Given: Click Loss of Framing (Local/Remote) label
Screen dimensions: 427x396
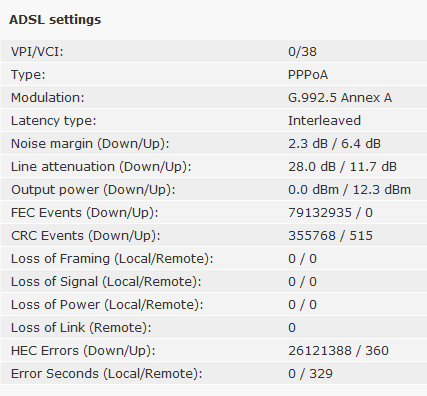Looking at the screenshot, I should [112, 259].
